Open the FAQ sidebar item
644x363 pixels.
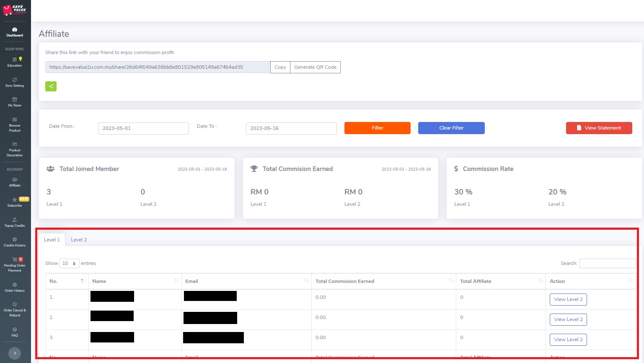[15, 332]
